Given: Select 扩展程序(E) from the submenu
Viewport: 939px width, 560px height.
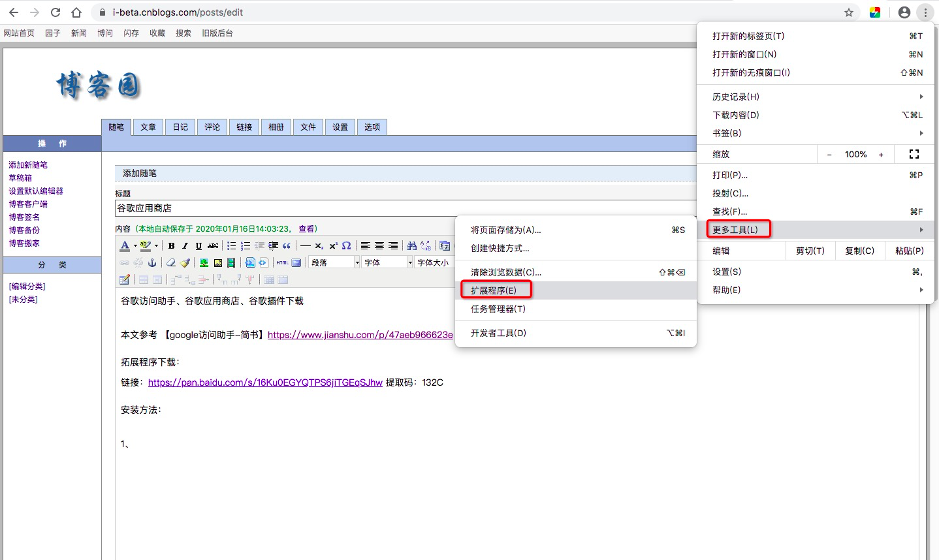Looking at the screenshot, I should tap(576, 290).
